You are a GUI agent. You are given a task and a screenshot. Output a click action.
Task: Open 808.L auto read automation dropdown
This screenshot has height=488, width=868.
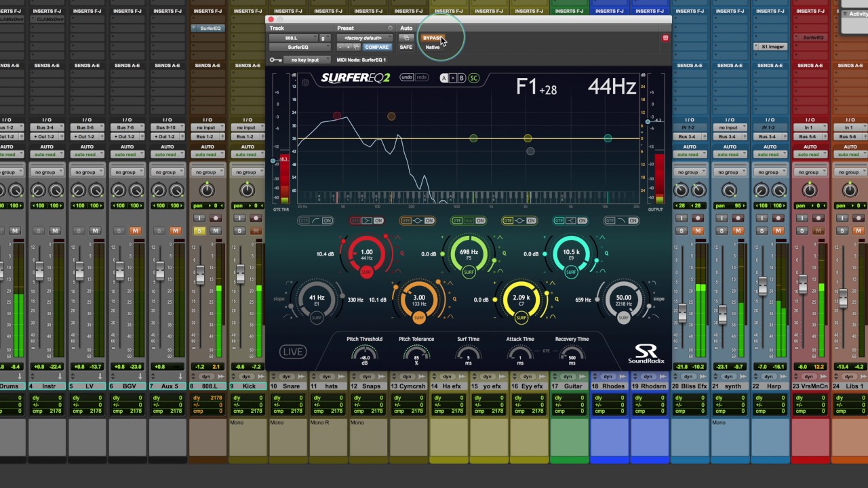coord(207,154)
